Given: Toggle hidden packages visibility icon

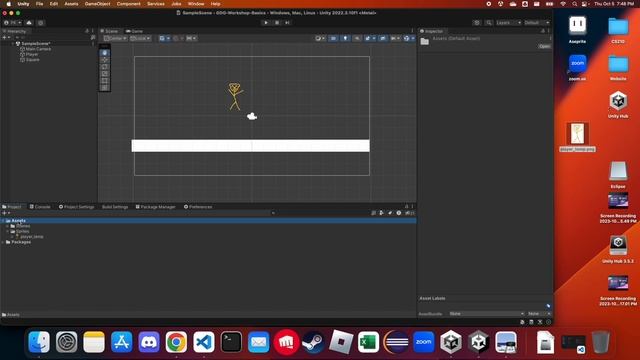Looking at the screenshot, I should [409, 213].
